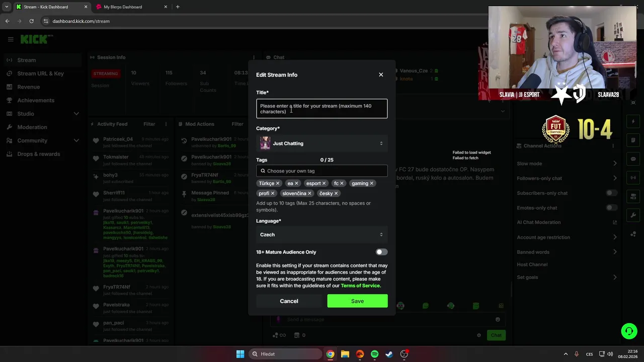Open File Explorer from the taskbar
The image size is (644, 362).
tap(345, 354)
